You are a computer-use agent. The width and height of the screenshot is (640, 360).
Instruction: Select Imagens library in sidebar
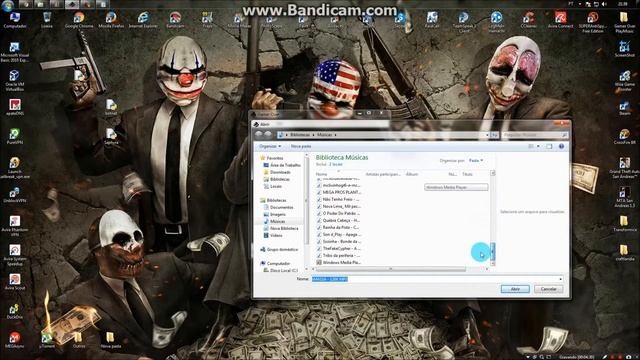coord(275,214)
